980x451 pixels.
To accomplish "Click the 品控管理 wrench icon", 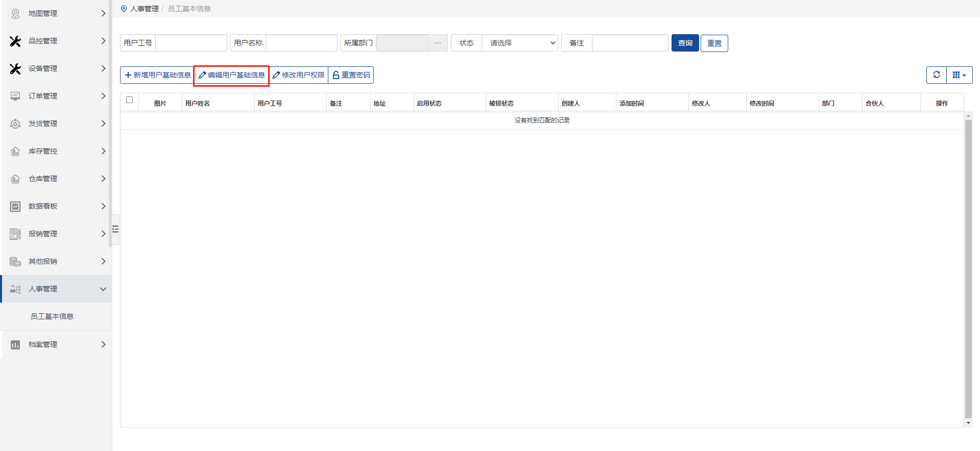I will tap(15, 41).
